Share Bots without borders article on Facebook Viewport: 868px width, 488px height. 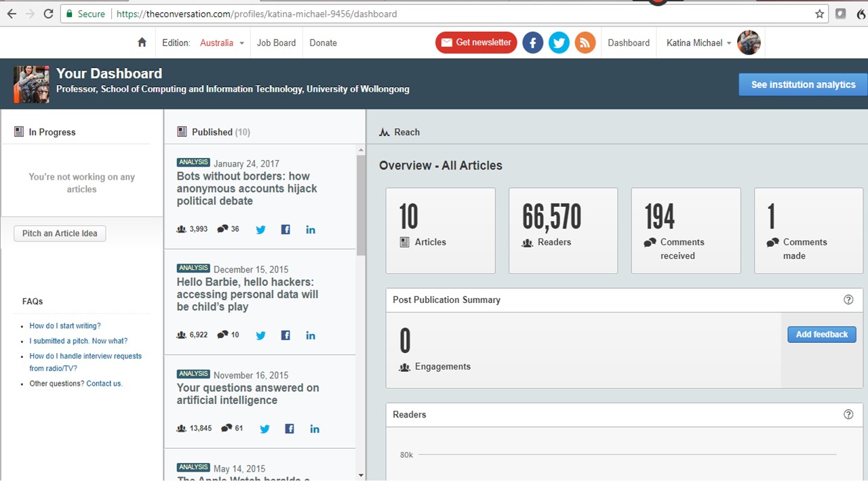tap(285, 229)
